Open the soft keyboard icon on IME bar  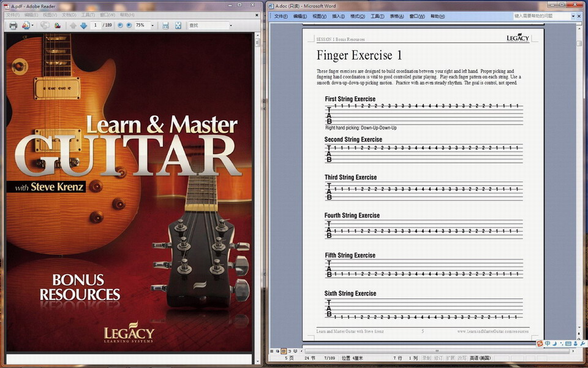click(568, 343)
